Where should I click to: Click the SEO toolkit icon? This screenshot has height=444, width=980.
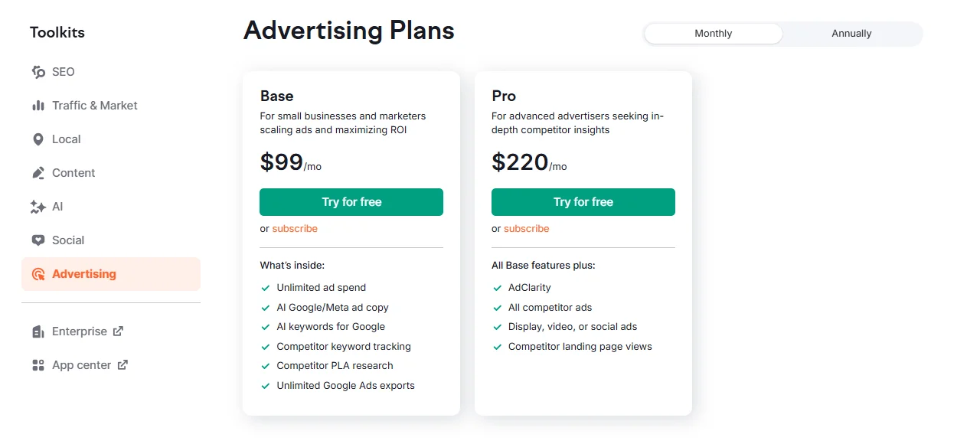(38, 72)
